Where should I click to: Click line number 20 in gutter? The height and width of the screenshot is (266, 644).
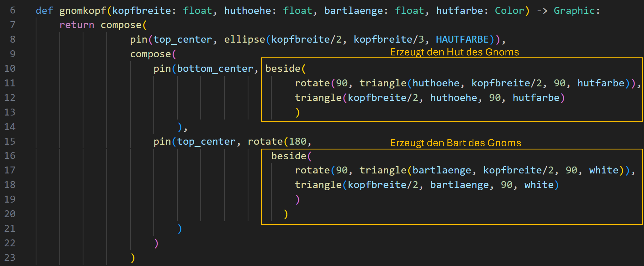(x=10, y=214)
